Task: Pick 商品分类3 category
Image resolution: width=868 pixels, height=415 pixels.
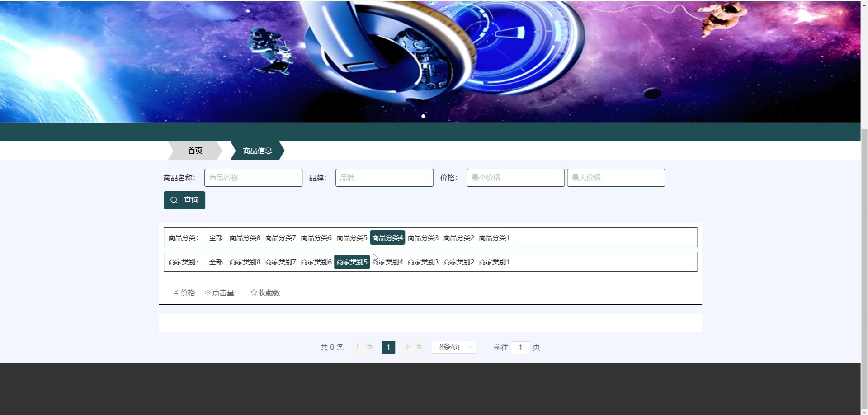Action: [423, 237]
